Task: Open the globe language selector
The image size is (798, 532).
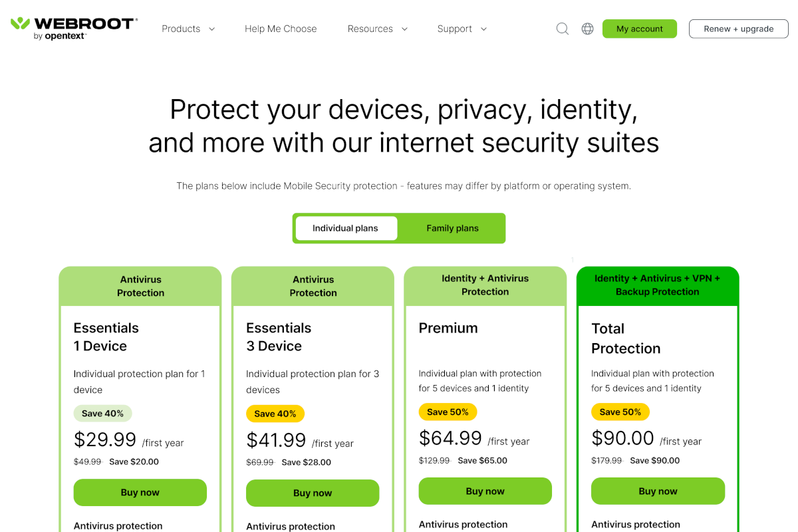Action: 587,29
